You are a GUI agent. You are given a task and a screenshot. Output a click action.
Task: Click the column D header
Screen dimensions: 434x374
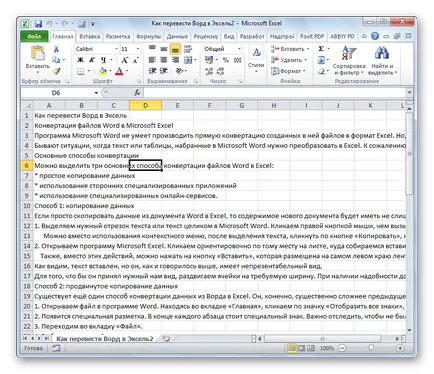click(x=145, y=105)
